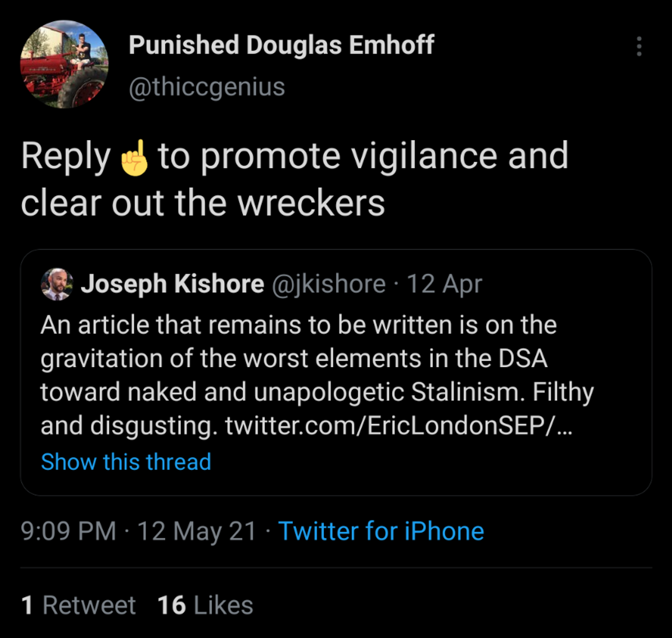Viewport: 672px width, 638px height.
Task: Click the 12 Apr quoted tweet date
Action: 444,284
